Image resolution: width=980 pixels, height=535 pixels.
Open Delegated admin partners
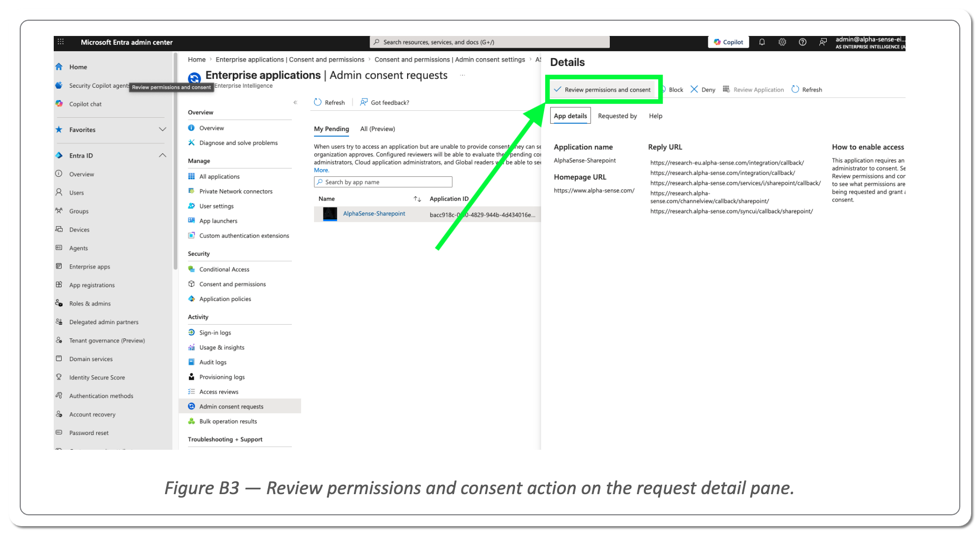pos(104,322)
